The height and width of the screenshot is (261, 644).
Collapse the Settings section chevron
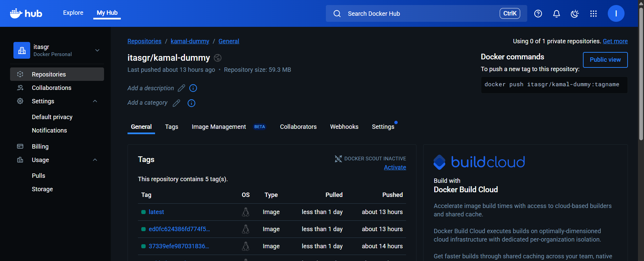[x=95, y=101]
